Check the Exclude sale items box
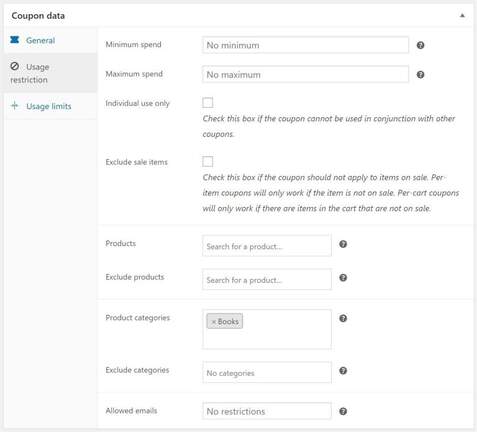The image size is (477, 432). (x=208, y=161)
